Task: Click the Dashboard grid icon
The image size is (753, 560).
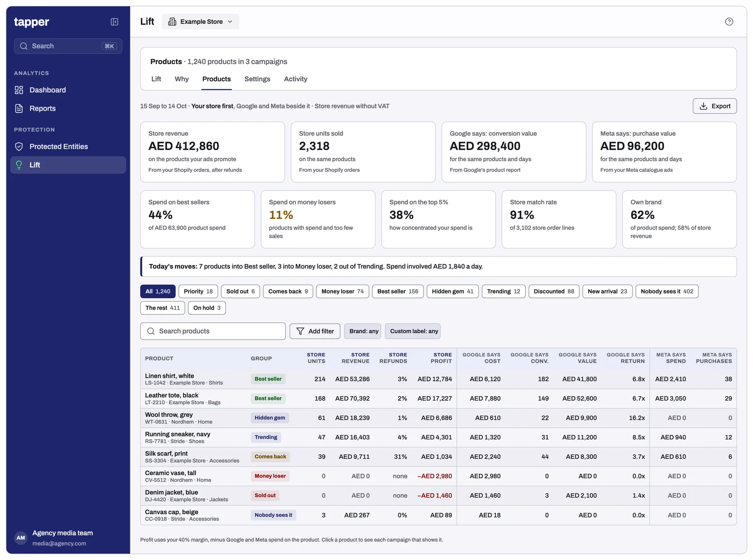Action: [x=19, y=90]
